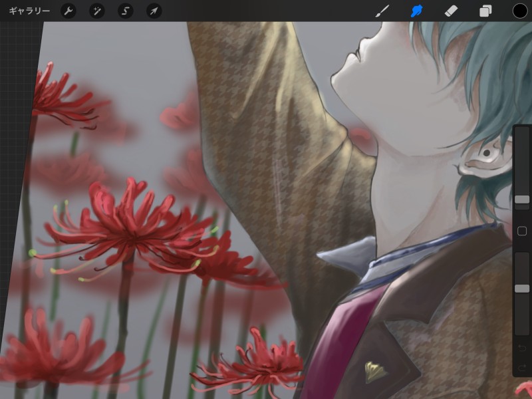Select the Brush tool

coord(382,11)
